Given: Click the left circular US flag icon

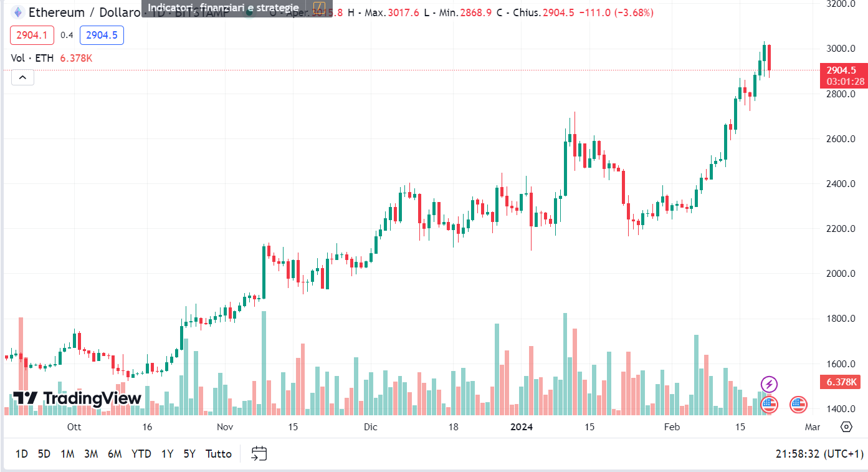Looking at the screenshot, I should point(768,404).
